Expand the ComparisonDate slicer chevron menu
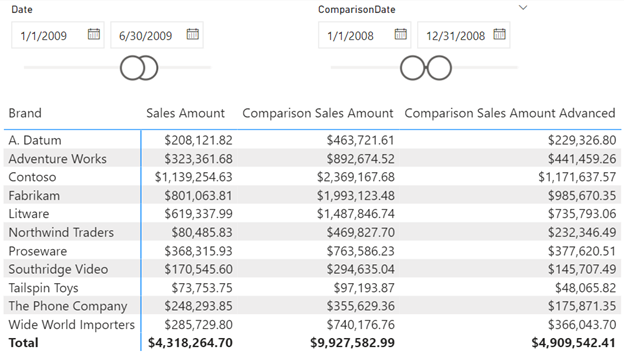624x360 pixels. coord(523,8)
